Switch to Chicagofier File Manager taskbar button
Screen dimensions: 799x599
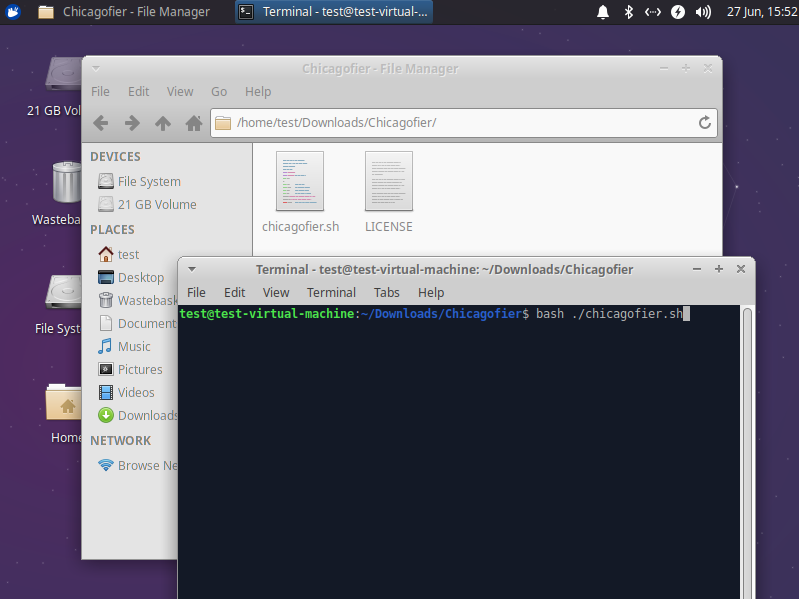(124, 11)
